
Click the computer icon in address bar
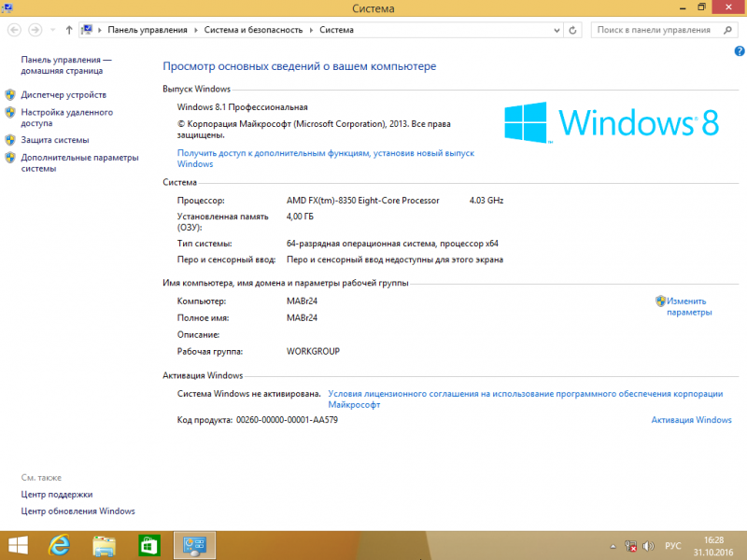87,30
